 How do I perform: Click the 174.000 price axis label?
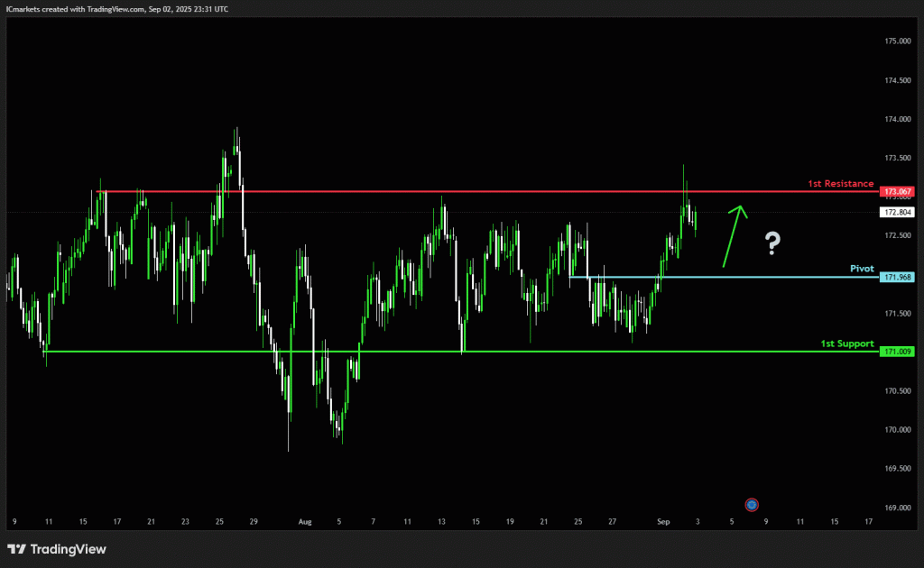pos(898,120)
